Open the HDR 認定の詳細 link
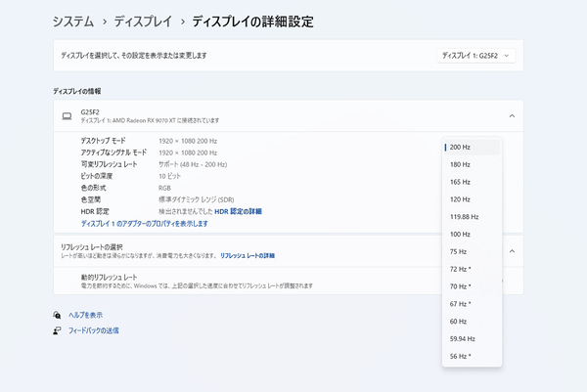587x392 pixels. [238, 211]
